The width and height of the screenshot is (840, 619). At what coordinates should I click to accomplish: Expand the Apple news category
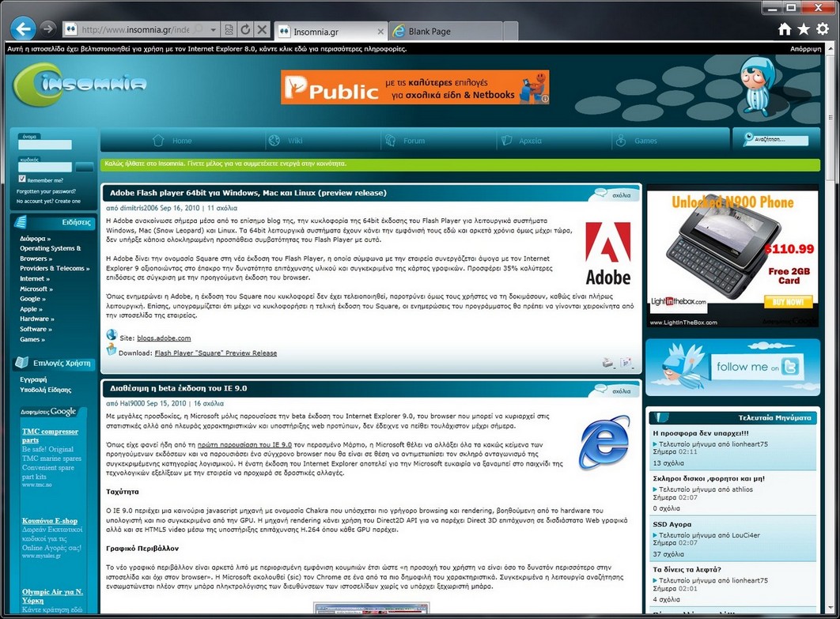point(31,309)
